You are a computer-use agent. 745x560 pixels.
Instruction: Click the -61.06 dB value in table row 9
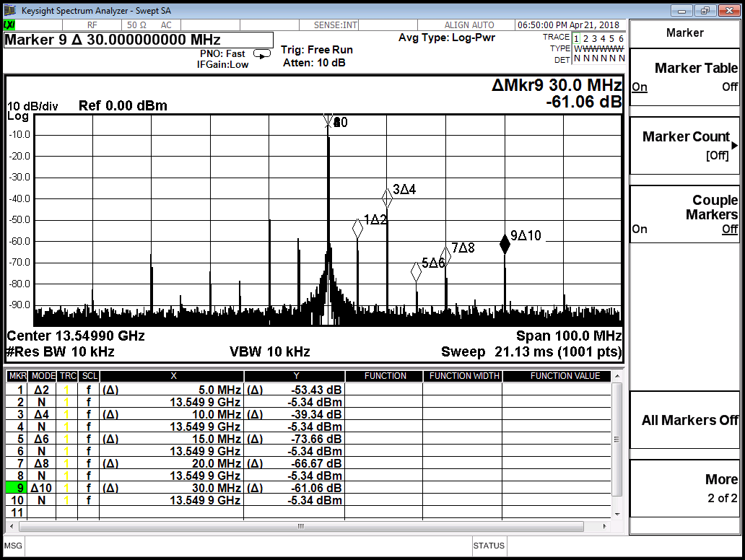[316, 488]
